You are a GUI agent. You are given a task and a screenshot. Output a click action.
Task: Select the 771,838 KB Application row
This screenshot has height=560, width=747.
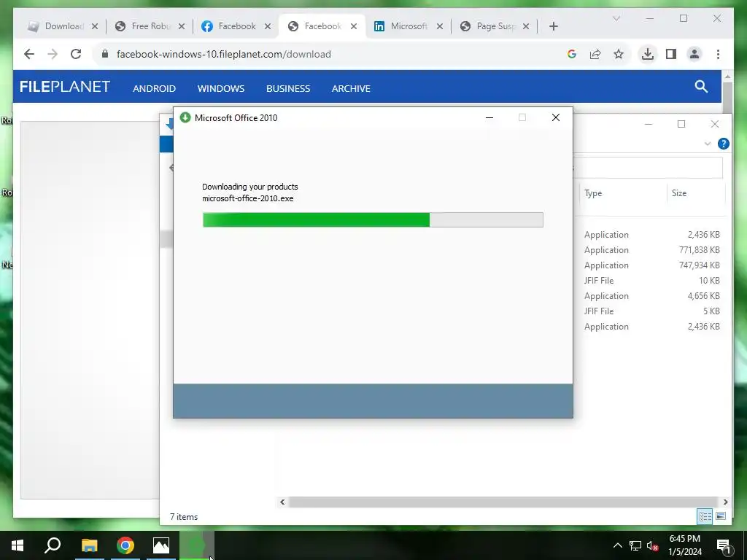[x=651, y=250]
